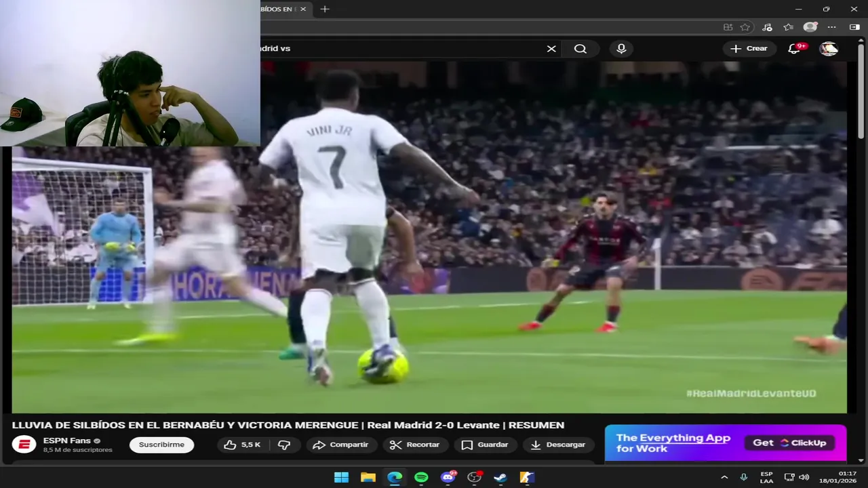Open File Explorer from the taskbar

coord(368,477)
